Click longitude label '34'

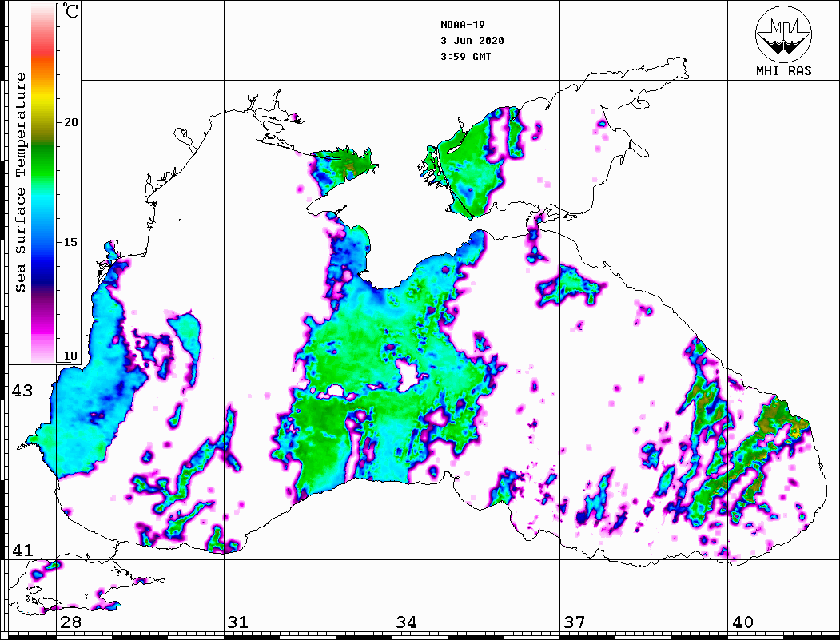coord(406,622)
